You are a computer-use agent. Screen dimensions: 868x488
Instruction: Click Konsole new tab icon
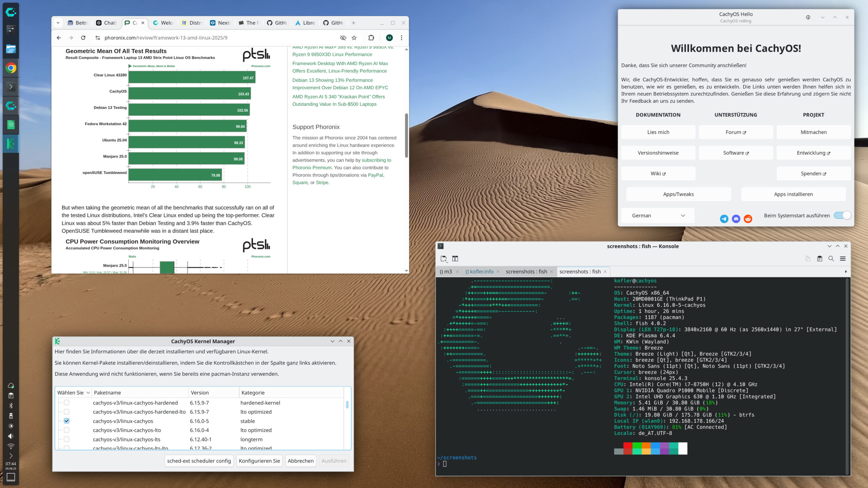coord(444,259)
